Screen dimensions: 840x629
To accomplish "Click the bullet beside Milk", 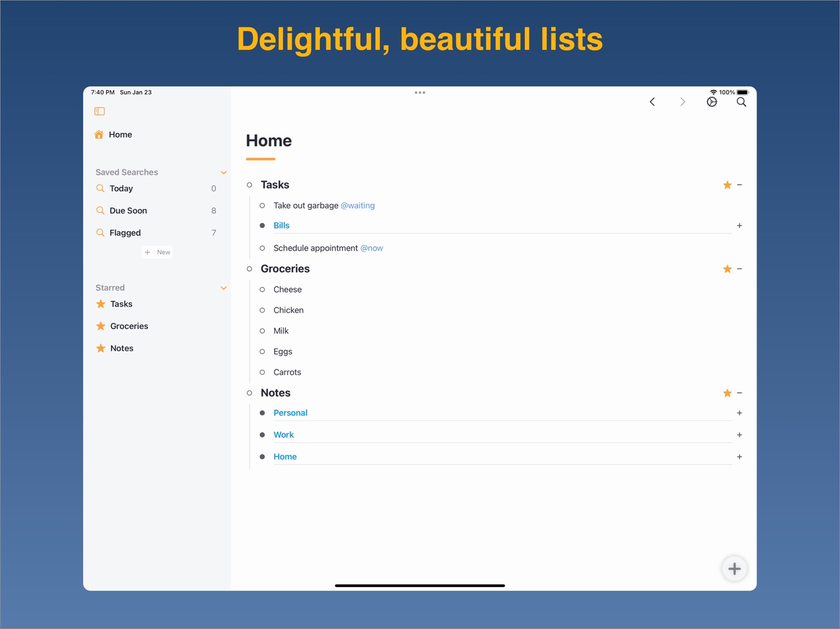I will tap(262, 331).
